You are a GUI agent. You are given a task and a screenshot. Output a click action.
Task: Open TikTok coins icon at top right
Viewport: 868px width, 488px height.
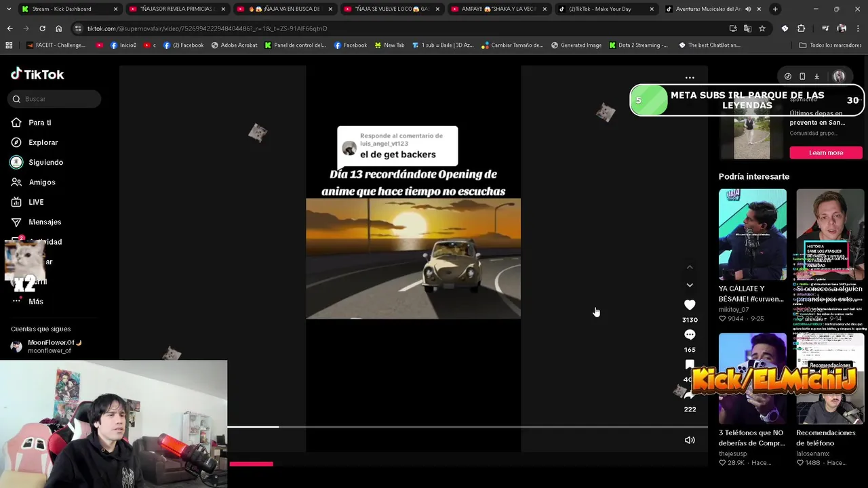point(787,77)
